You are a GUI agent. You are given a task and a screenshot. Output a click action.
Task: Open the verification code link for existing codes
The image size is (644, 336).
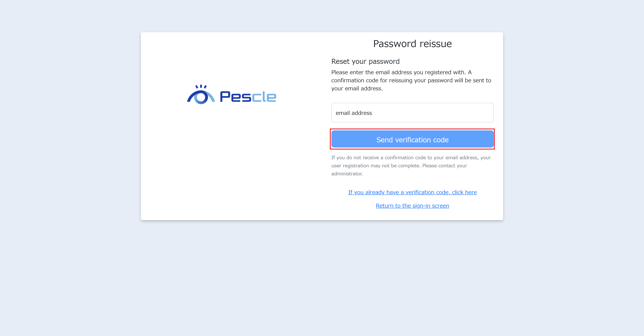pos(412,192)
